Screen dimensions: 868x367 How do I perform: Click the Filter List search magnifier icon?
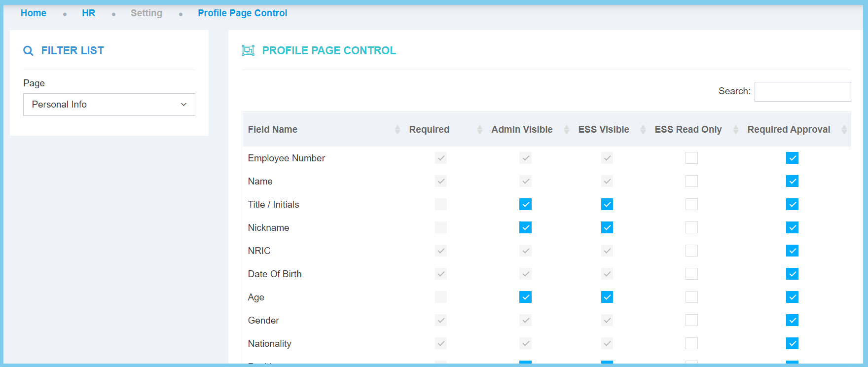(29, 51)
